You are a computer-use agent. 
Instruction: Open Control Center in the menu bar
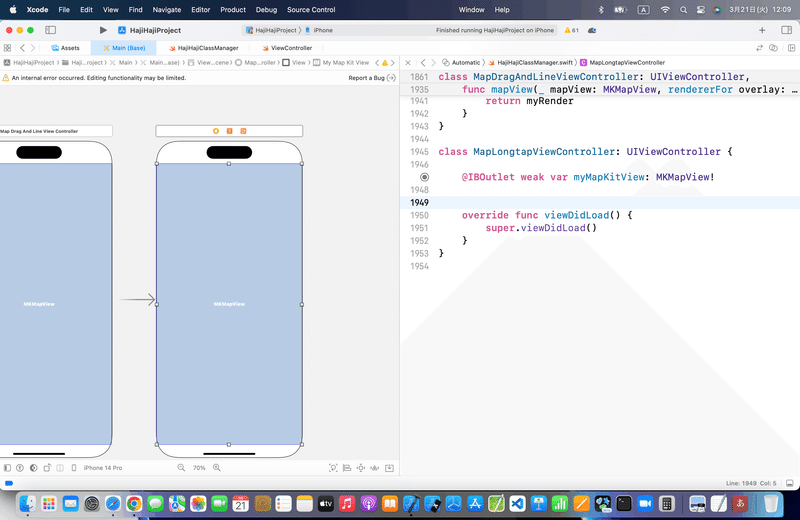[x=701, y=10]
